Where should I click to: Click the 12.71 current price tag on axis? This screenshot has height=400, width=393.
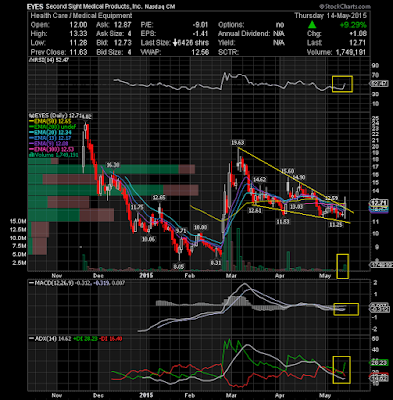379,202
